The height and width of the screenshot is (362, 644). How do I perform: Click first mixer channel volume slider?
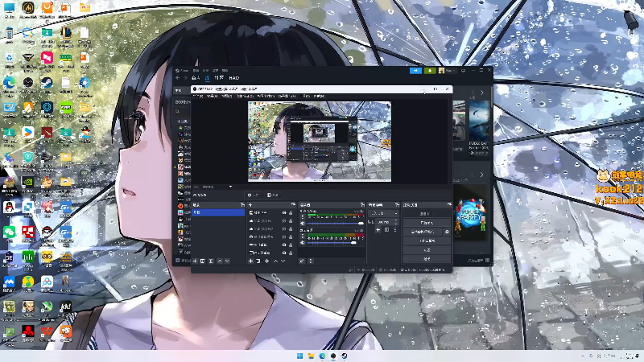tap(335, 224)
